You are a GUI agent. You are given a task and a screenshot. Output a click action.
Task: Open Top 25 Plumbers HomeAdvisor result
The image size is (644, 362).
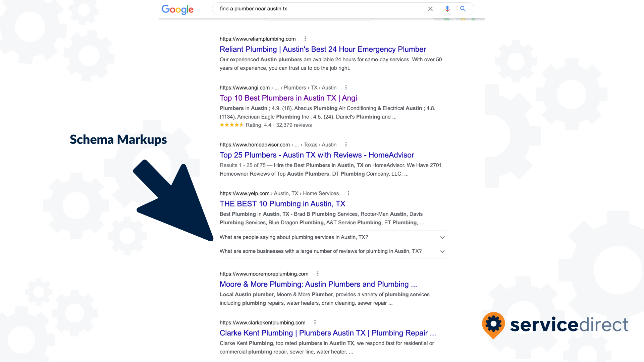pos(317,155)
